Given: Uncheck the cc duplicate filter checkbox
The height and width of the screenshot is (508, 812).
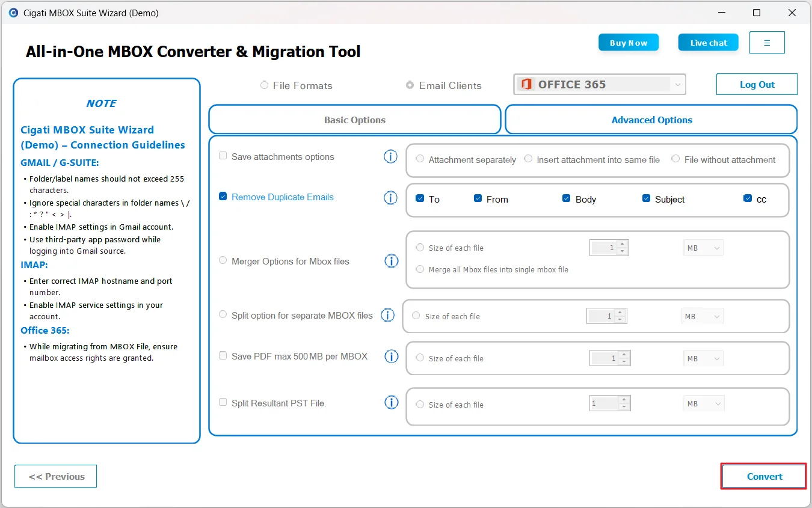Looking at the screenshot, I should 748,198.
